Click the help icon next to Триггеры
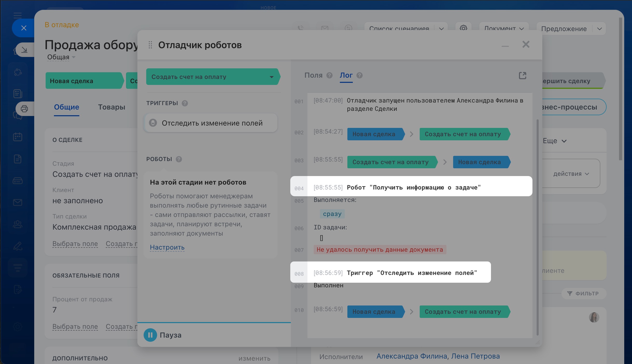This screenshot has height=364, width=632. (185, 103)
